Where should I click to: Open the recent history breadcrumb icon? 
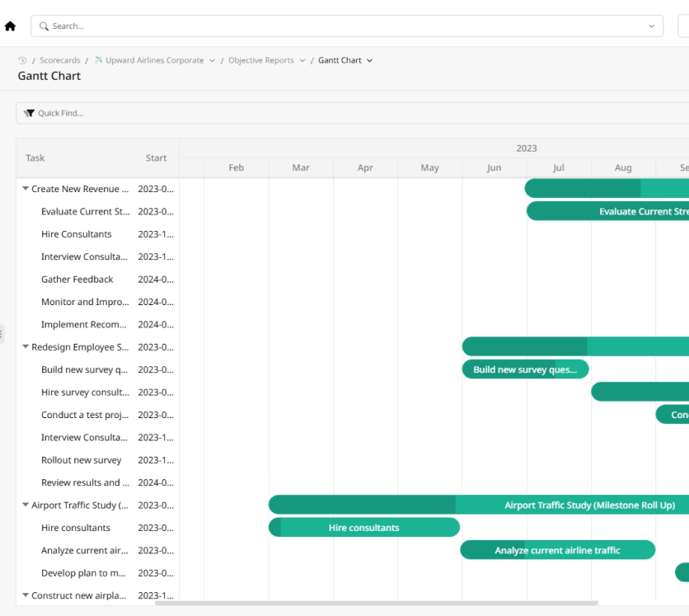point(22,60)
